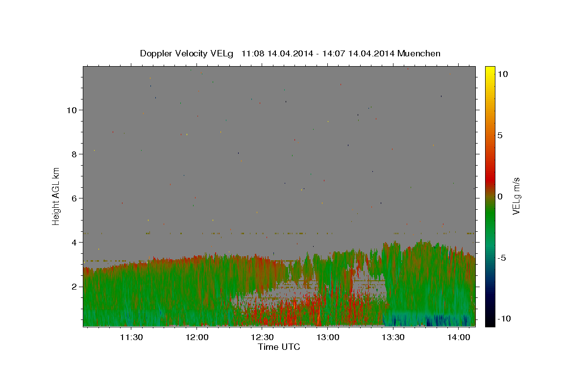Select the 'Height AGL km' y-axis label
The height and width of the screenshot is (392, 588).
pos(56,196)
